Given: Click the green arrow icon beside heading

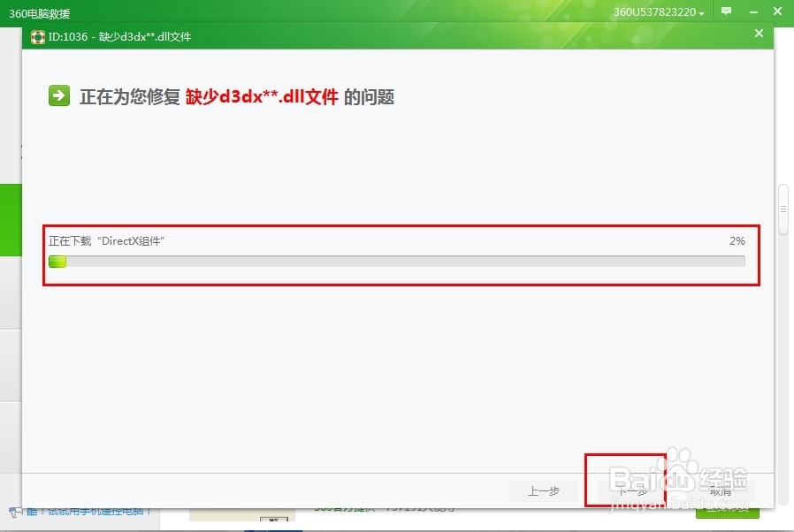Looking at the screenshot, I should [x=59, y=95].
